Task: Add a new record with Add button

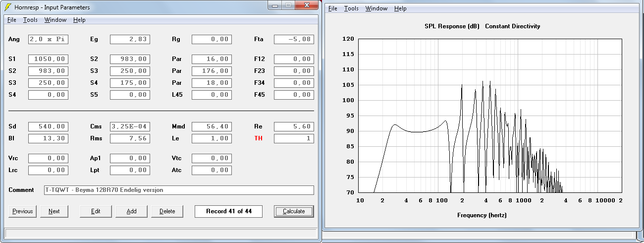Action: click(x=132, y=211)
